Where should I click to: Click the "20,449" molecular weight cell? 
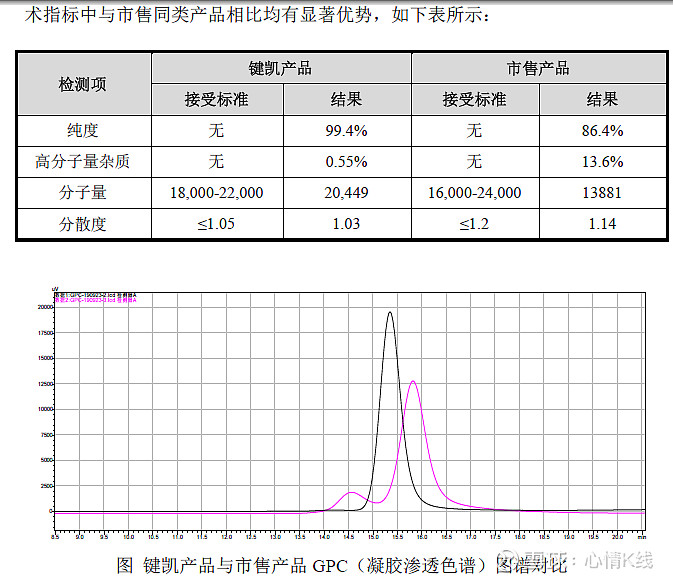point(346,193)
